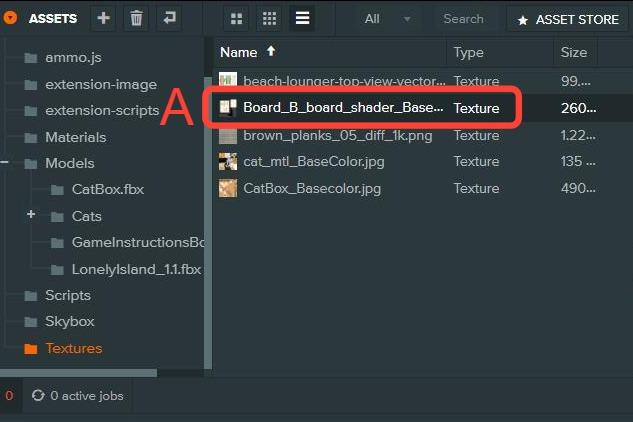Image resolution: width=633 pixels, height=422 pixels.
Task: Sort assets by Size column
Action: click(x=573, y=52)
